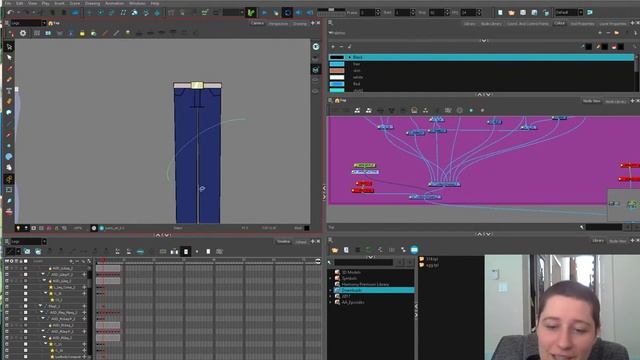Switch to the Perspective view tab
The height and width of the screenshot is (360, 640).
[x=278, y=24]
